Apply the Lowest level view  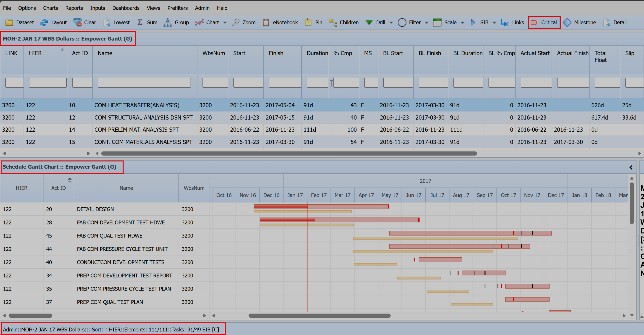pyautogui.click(x=116, y=22)
